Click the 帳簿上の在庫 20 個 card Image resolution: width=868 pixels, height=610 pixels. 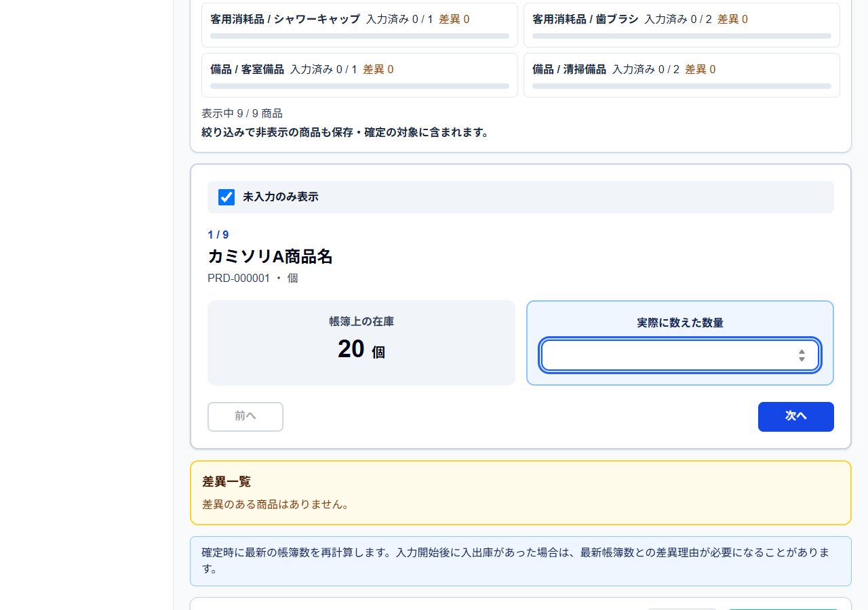pos(361,343)
